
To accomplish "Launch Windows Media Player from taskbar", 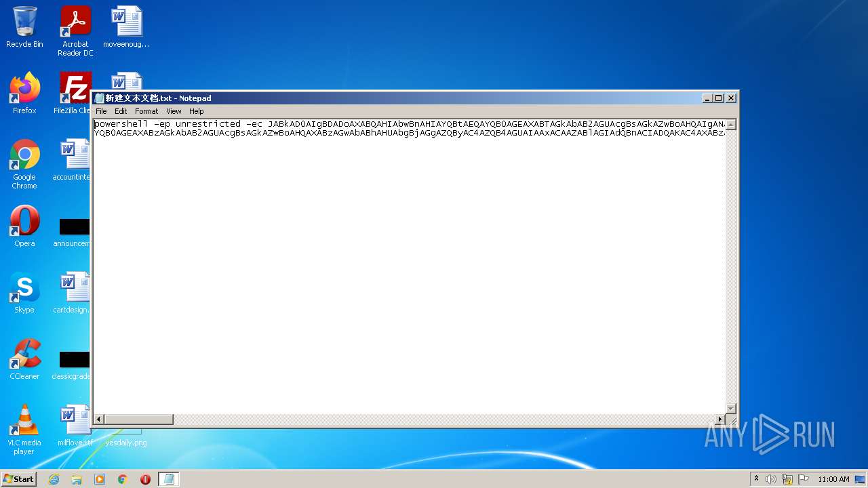I will tap(100, 479).
